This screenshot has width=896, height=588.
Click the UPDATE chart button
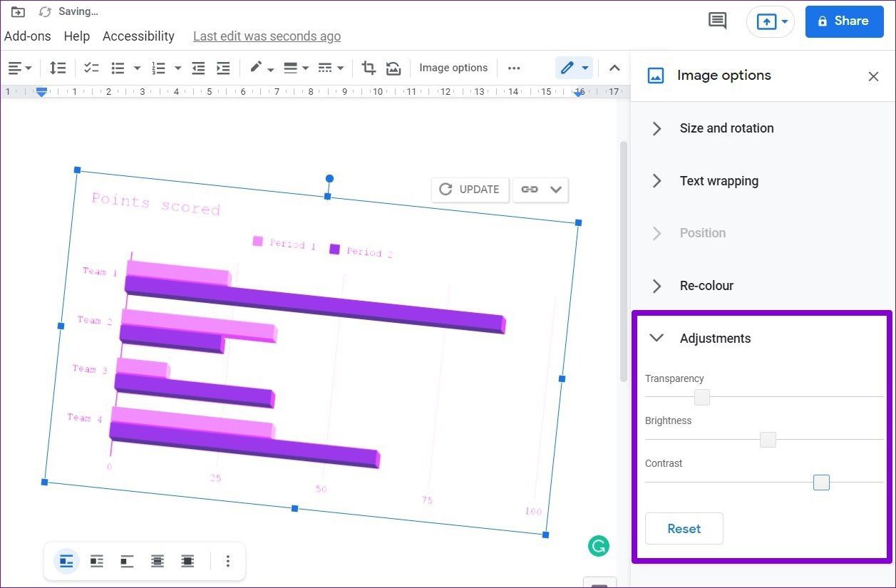[x=470, y=190]
